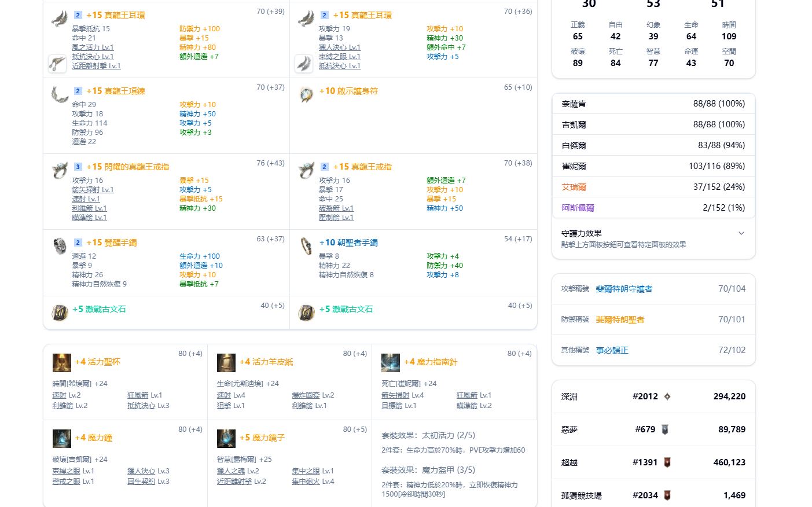Click the 深淵 ranking row
This screenshot has height=507, width=812.
(x=653, y=396)
